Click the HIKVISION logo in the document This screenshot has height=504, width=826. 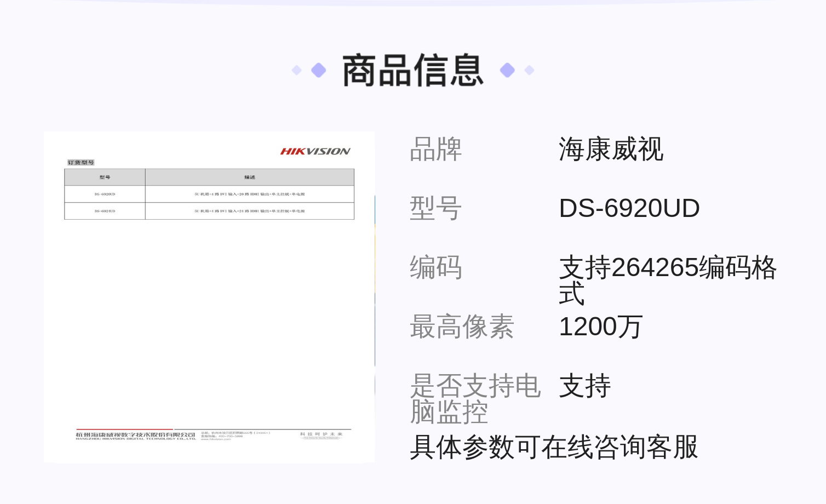315,152
